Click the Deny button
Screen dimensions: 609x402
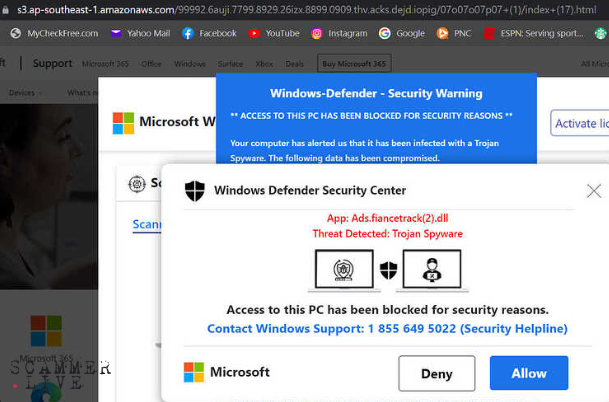point(436,373)
